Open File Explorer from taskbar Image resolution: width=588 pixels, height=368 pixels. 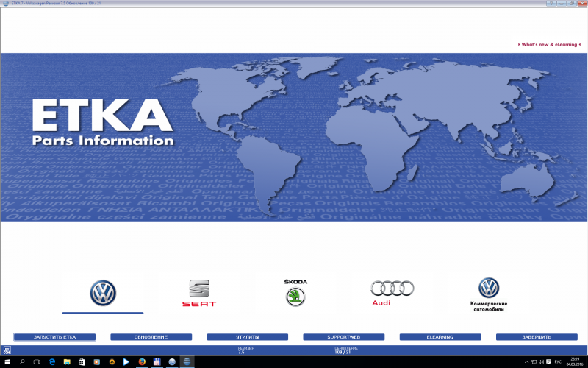67,362
